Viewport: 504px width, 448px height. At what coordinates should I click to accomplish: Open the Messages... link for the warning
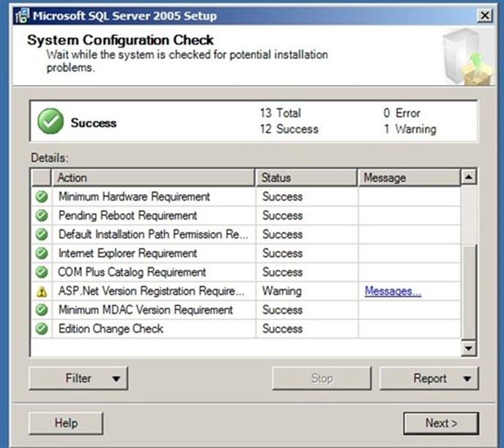tap(393, 291)
